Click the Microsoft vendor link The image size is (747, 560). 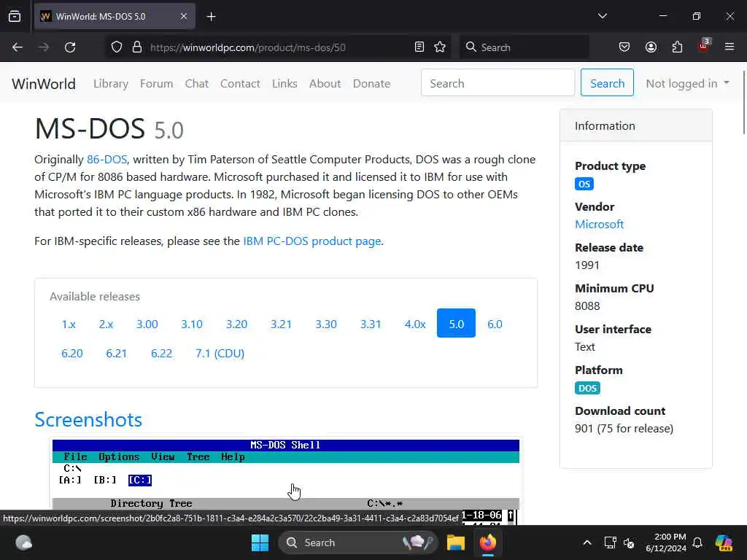tap(600, 224)
